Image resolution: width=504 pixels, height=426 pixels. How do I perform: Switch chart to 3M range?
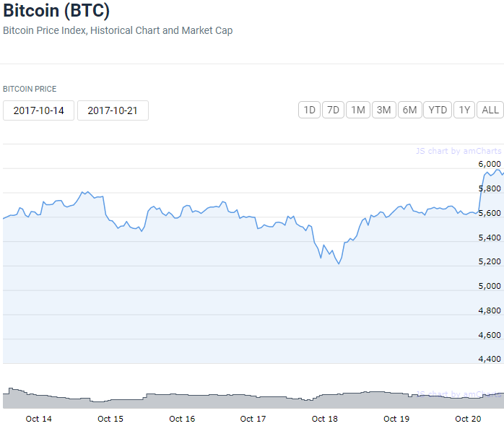[384, 110]
